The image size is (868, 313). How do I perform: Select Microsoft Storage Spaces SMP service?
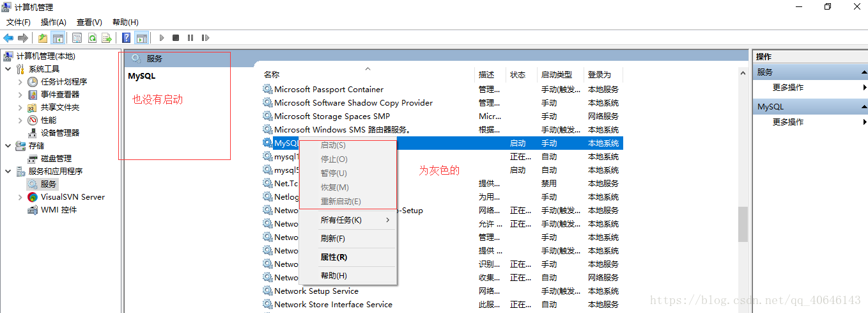pyautogui.click(x=332, y=116)
